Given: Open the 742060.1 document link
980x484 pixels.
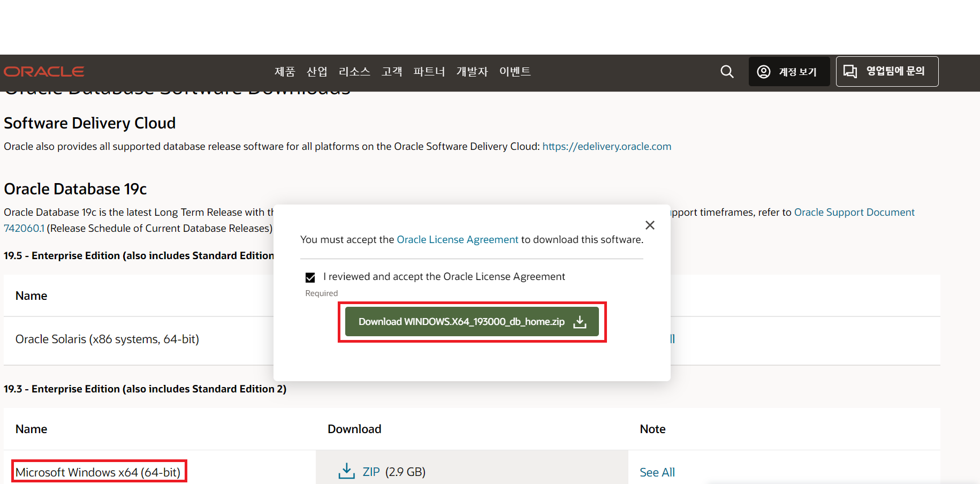Looking at the screenshot, I should 24,229.
